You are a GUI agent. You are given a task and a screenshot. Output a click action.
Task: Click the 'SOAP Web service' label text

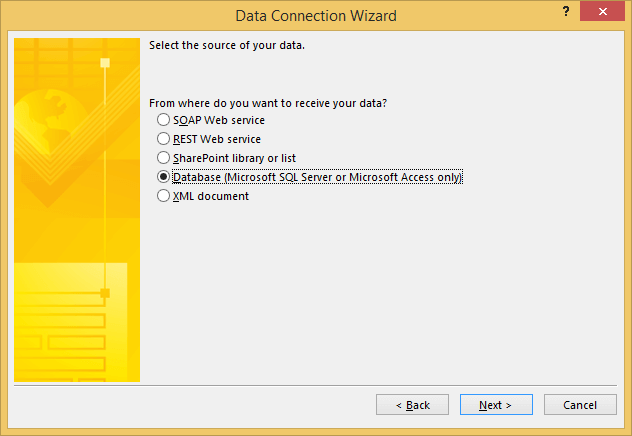coord(218,120)
